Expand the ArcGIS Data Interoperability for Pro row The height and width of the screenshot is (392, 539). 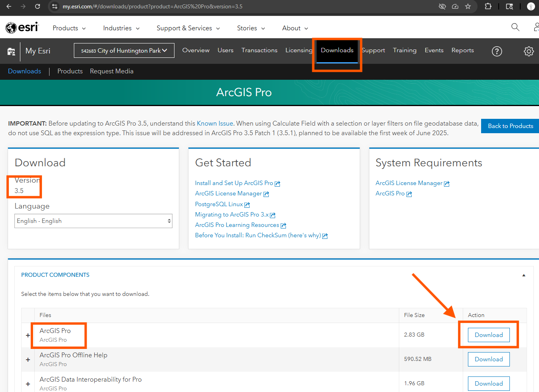click(x=28, y=384)
